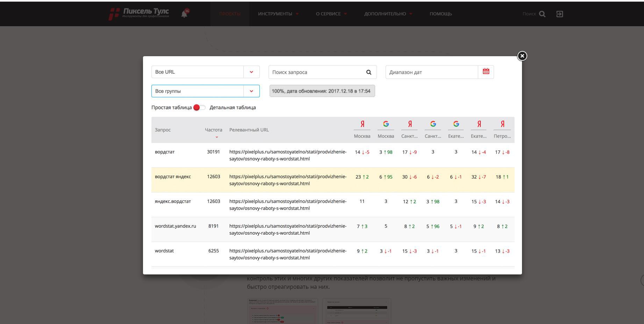Click Yandex icon above first Москва column
The width and height of the screenshot is (644, 324).
pyautogui.click(x=362, y=124)
